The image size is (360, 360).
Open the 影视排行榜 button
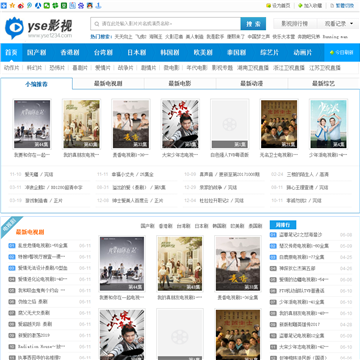click(295, 24)
